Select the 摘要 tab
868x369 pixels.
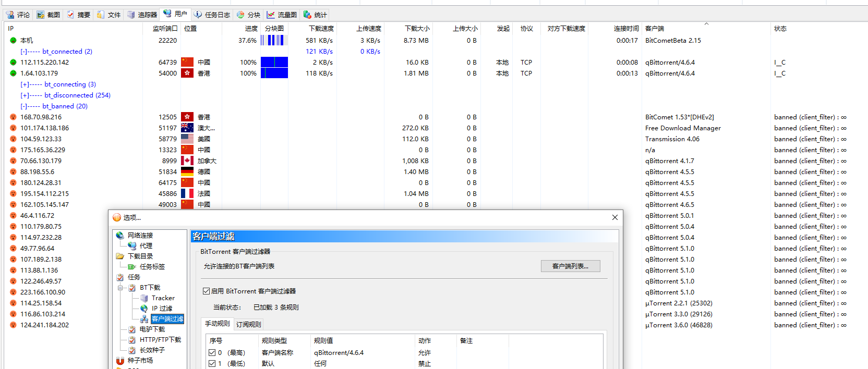(78, 15)
